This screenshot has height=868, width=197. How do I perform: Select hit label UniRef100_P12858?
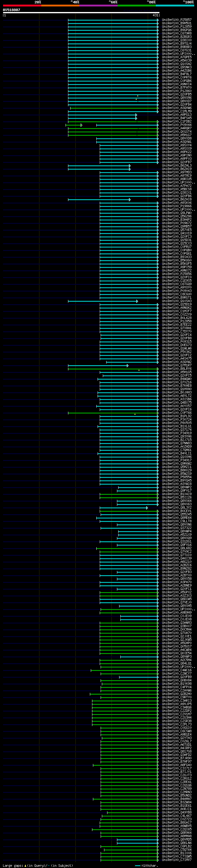click(177, 321)
